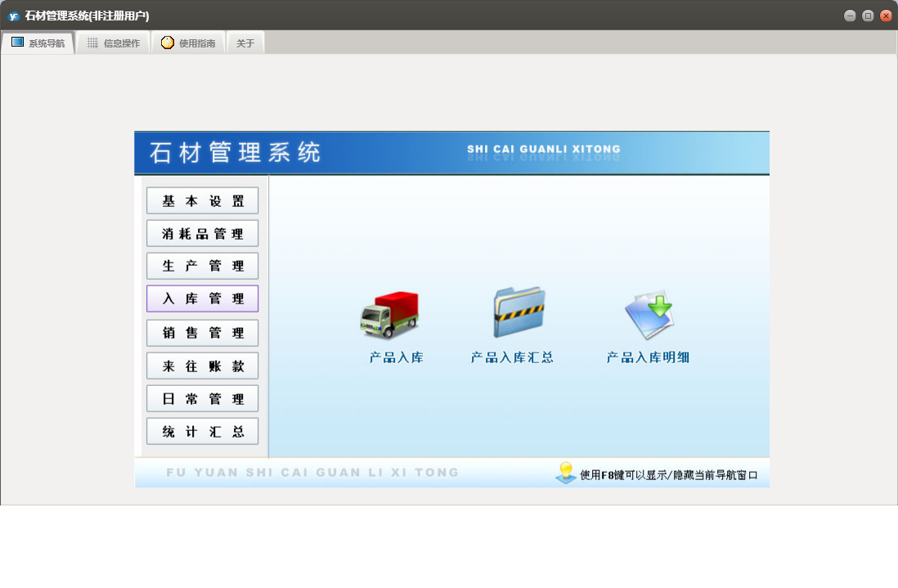Minimize the 石材管理系统 window
898x588 pixels.
tap(850, 16)
